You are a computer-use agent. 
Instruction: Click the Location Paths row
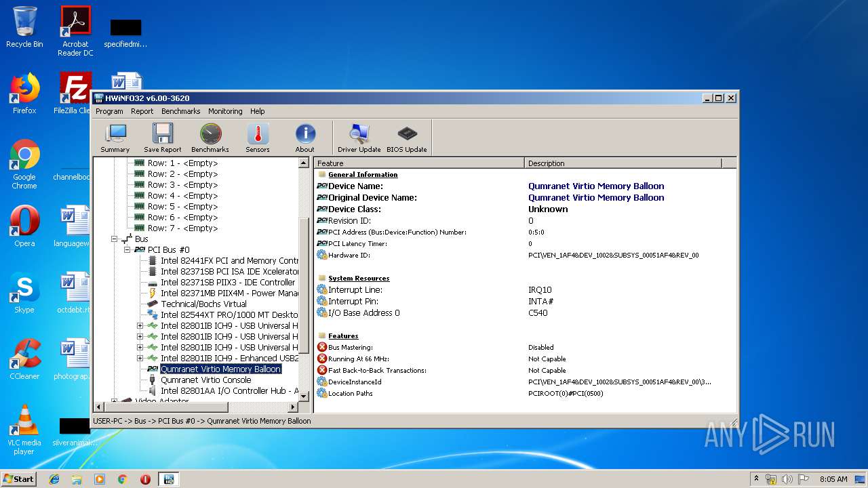(x=525, y=394)
